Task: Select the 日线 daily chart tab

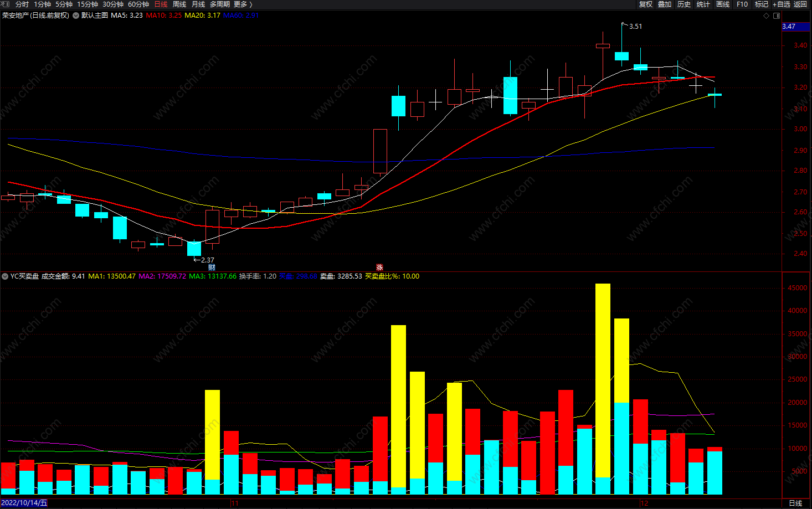Action: tap(161, 4)
